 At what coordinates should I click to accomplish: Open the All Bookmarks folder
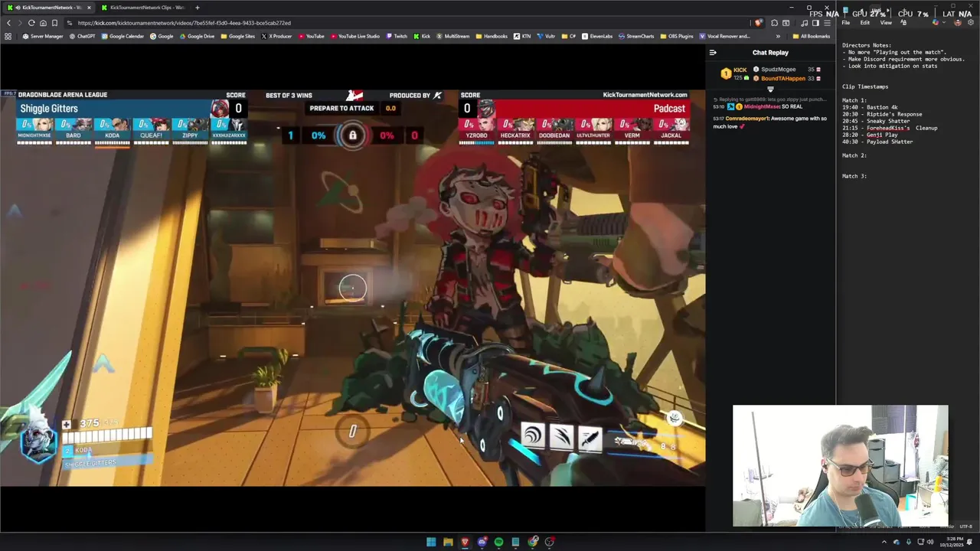click(812, 36)
